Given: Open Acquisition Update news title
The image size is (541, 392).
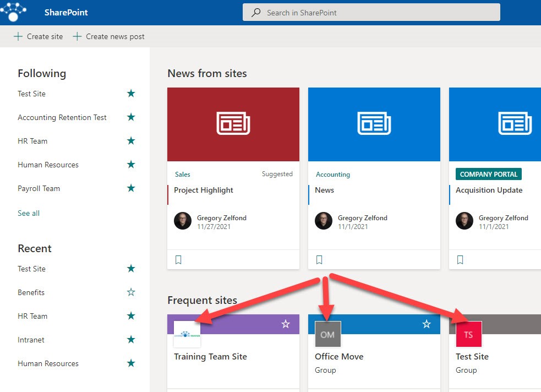Looking at the screenshot, I should coord(489,190).
